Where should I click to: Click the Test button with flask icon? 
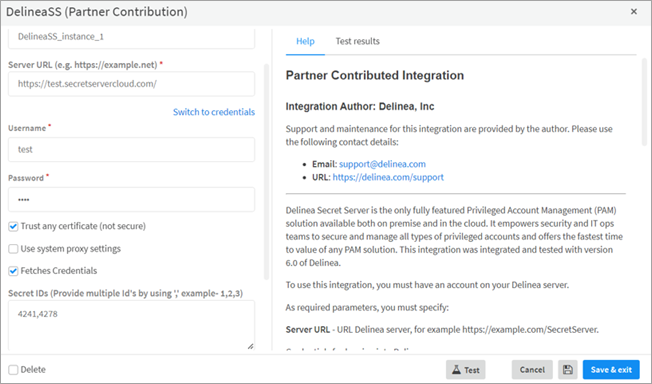[466, 369]
